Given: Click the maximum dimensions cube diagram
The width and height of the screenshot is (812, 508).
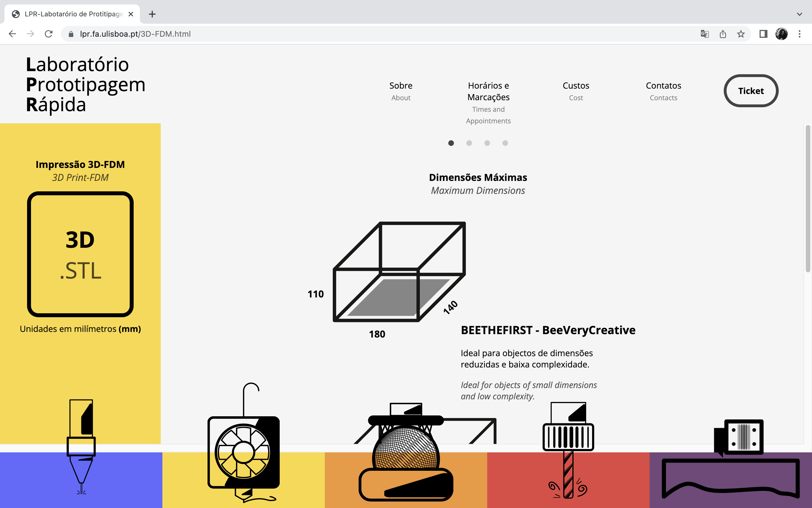Looking at the screenshot, I should (x=399, y=272).
